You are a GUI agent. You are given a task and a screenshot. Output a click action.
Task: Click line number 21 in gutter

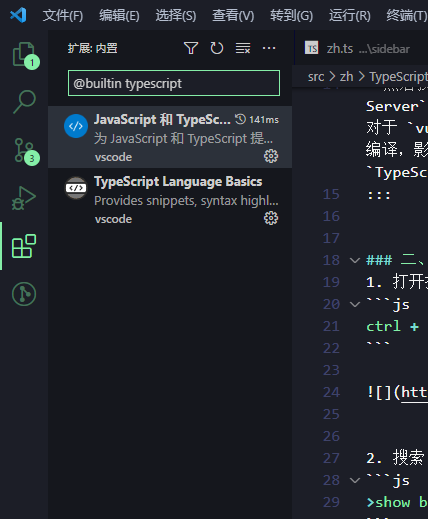331,326
